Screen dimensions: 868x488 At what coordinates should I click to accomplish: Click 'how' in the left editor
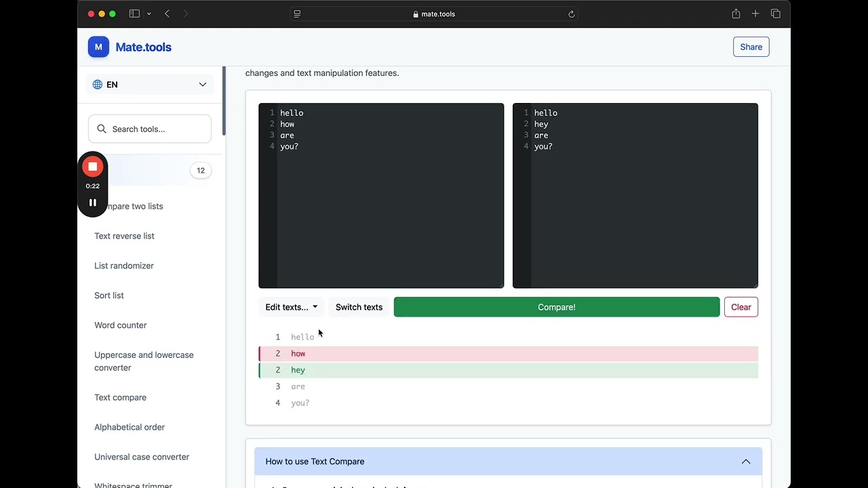[x=288, y=124]
